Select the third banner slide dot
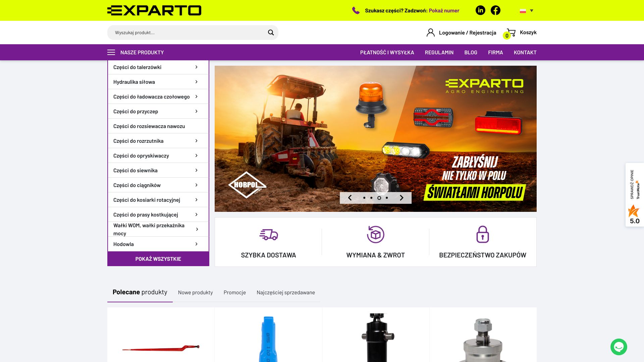The image size is (644, 362). click(x=379, y=198)
